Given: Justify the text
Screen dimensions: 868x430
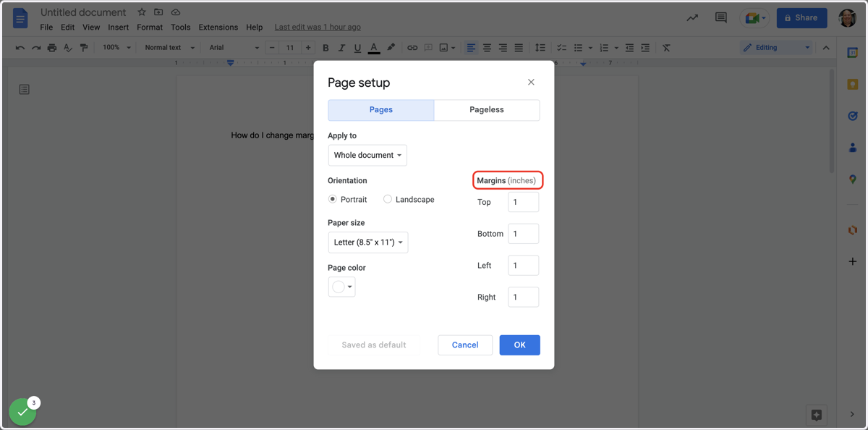Looking at the screenshot, I should point(519,48).
